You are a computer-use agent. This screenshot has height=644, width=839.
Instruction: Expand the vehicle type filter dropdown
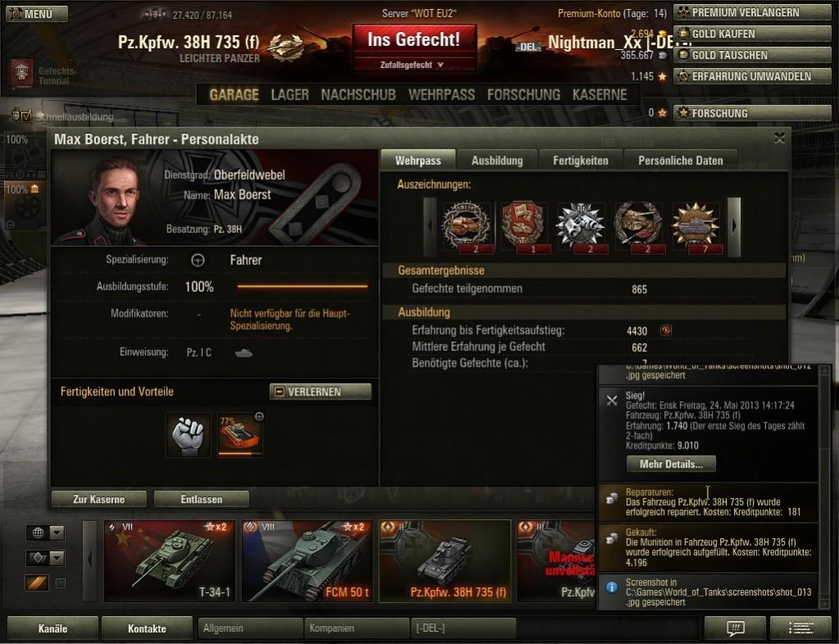tap(45, 558)
